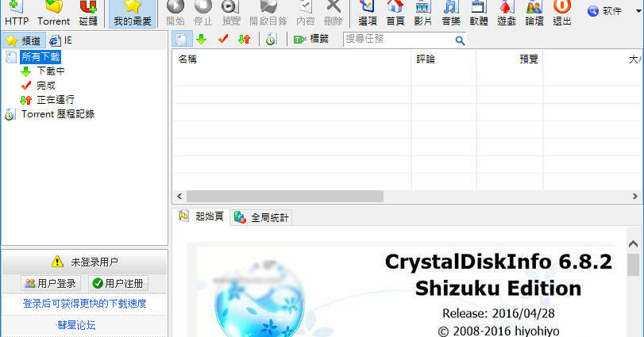
Task: Sort by 預覽 column header
Action: pyautogui.click(x=510, y=59)
